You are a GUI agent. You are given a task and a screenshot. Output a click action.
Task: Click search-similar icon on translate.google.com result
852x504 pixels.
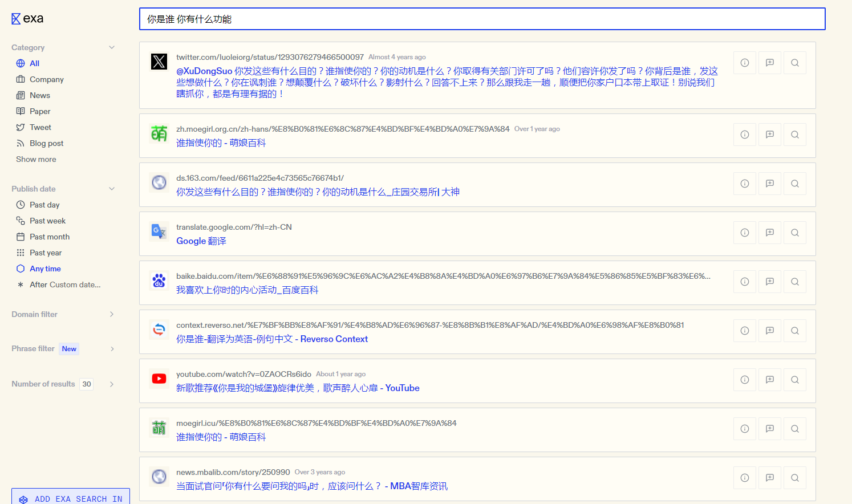click(x=795, y=233)
